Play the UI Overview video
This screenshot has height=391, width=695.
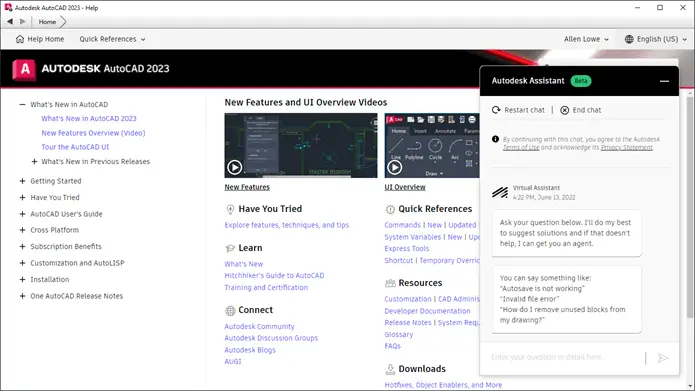click(x=394, y=167)
